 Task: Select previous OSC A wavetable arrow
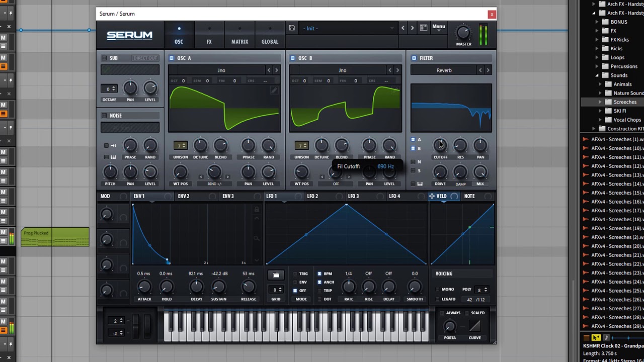[269, 70]
